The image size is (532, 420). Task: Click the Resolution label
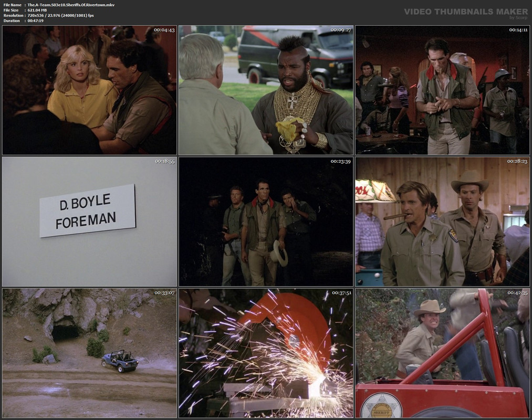pos(14,15)
